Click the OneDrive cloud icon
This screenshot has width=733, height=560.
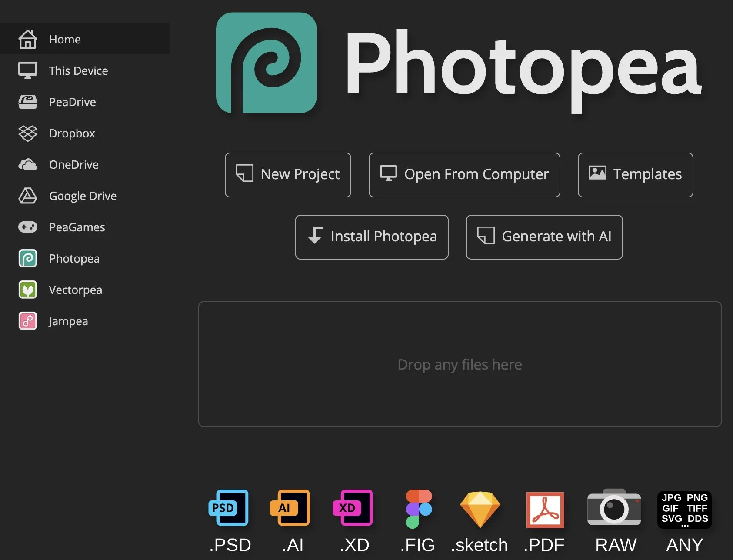28,164
